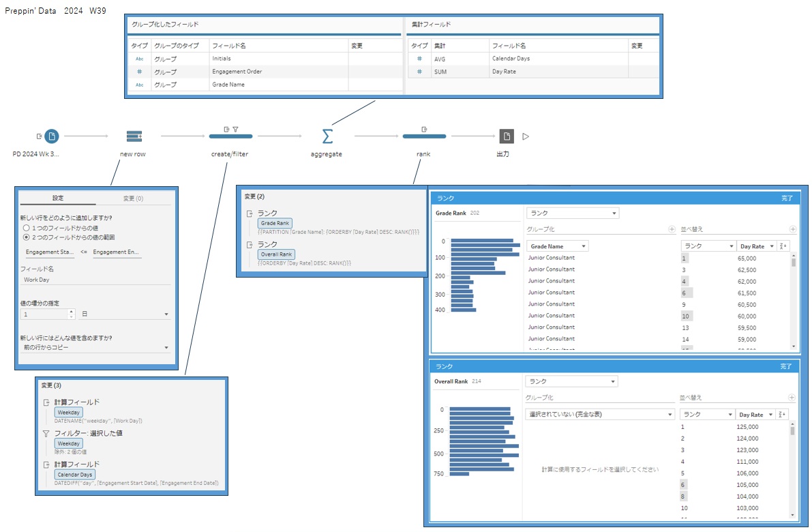Click the number type icon for Engagement Order
812x532 pixels.
139,72
